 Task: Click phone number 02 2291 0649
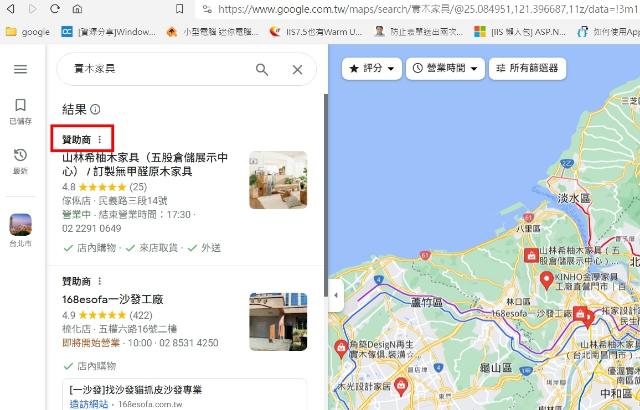[91, 228]
